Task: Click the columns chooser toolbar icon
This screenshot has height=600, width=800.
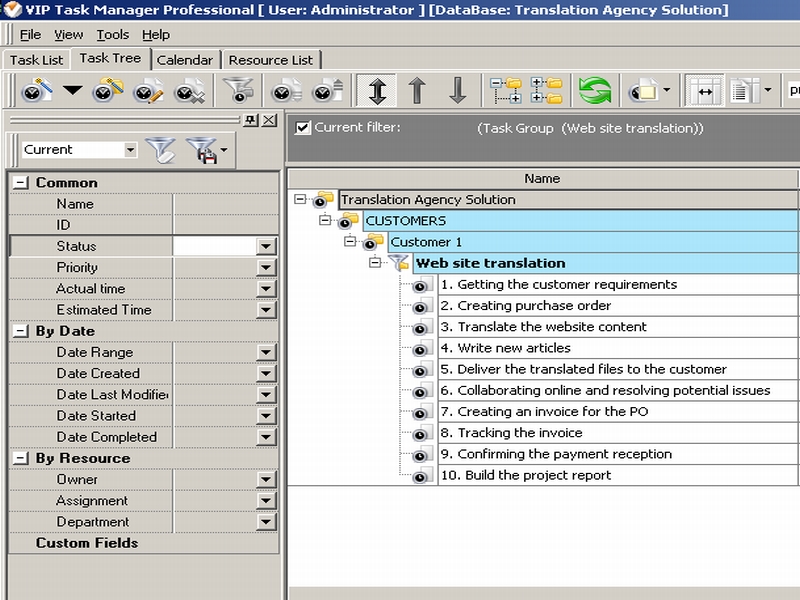Action: 744,91
